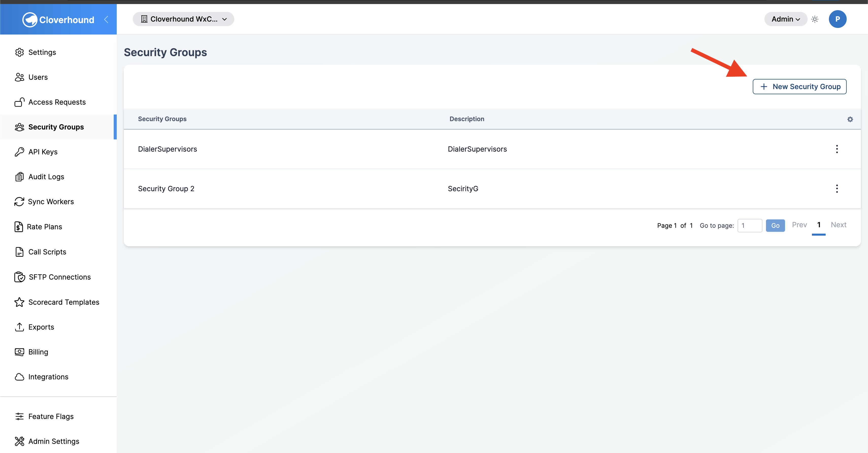Screen dimensions: 868x453
Task: Open Access Requests menu item
Action: click(58, 102)
